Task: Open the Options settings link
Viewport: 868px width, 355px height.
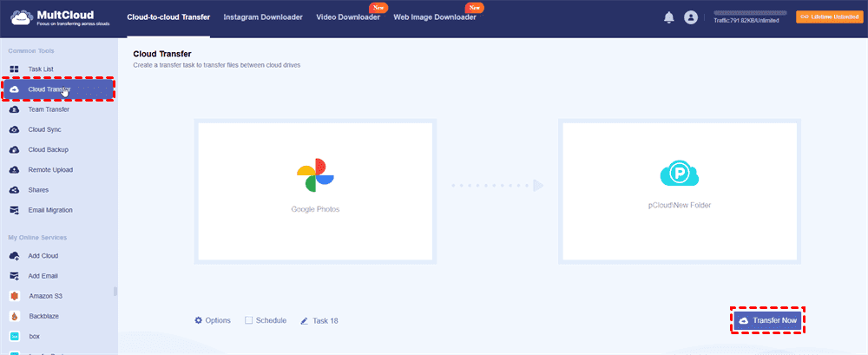Action: 213,320
